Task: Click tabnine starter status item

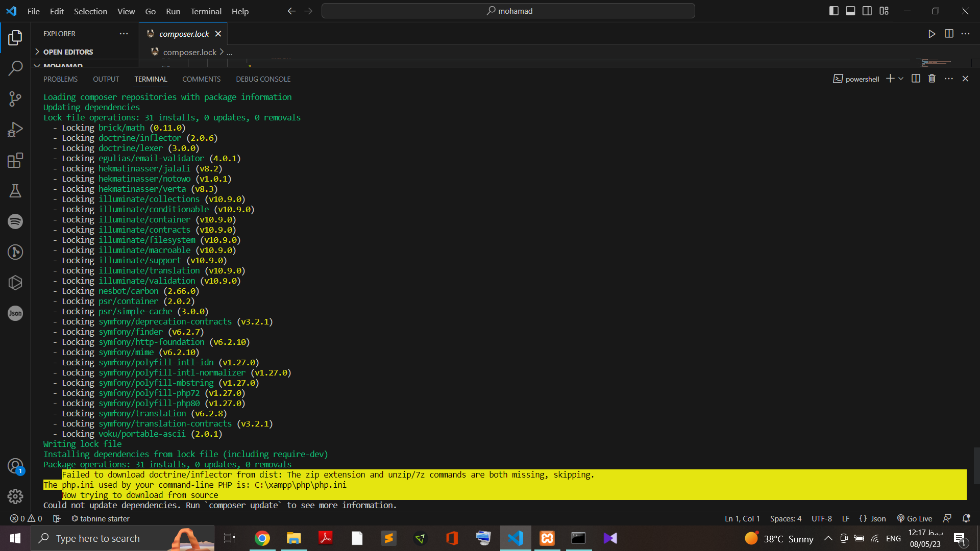Action: click(100, 518)
